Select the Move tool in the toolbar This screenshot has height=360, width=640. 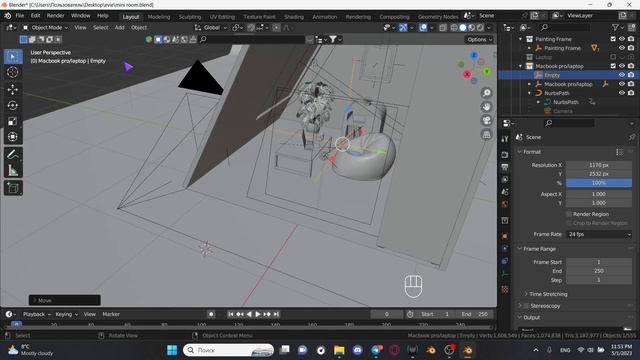pos(13,89)
